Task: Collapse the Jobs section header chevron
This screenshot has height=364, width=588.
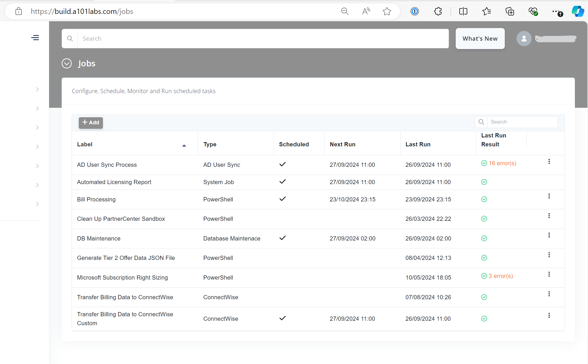Action: point(67,63)
